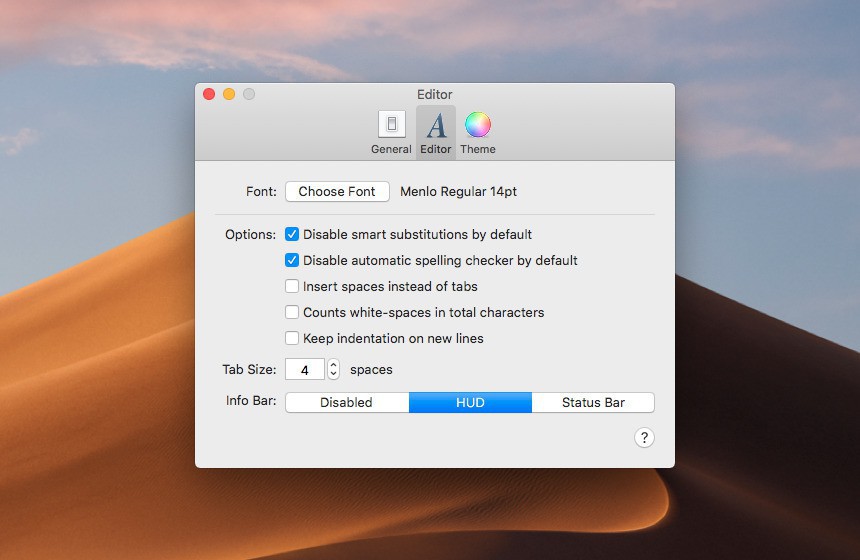860x560 pixels.
Task: Select HUD for the Info Bar
Action: (x=470, y=402)
